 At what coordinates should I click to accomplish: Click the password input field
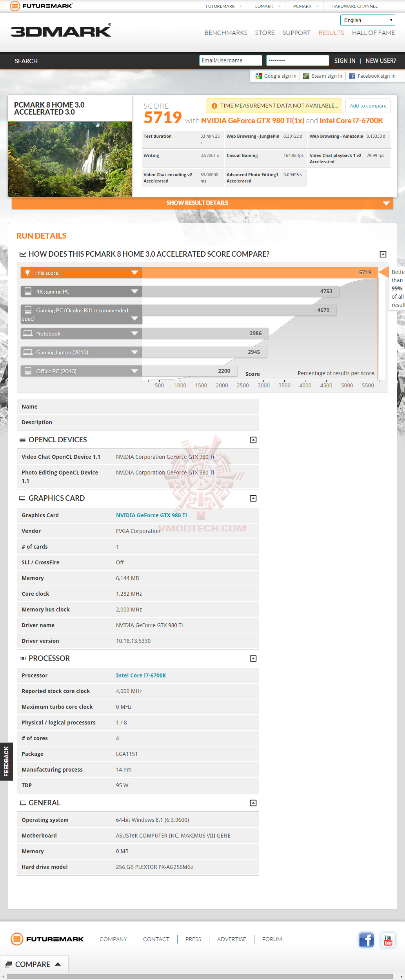tap(298, 60)
